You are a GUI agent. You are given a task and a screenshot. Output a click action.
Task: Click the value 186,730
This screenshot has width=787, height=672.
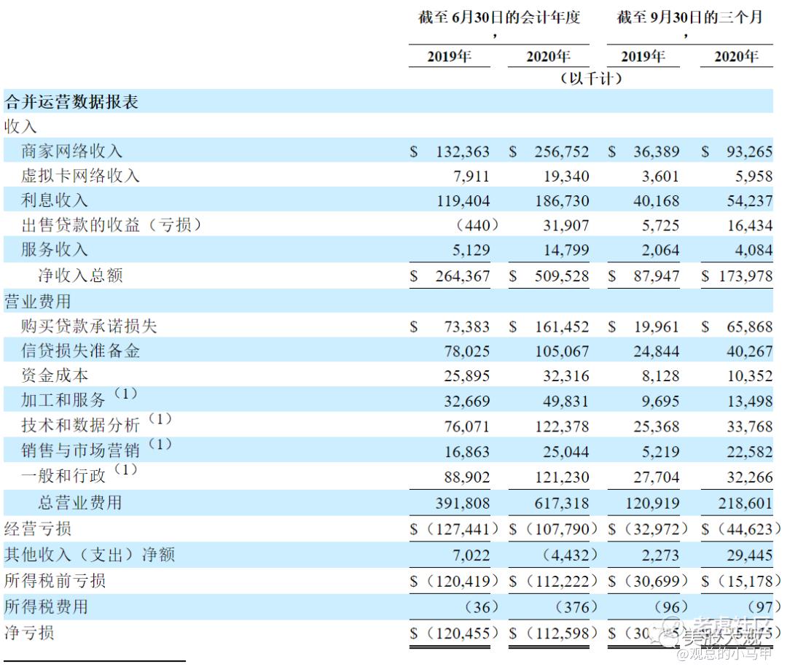[x=562, y=200]
